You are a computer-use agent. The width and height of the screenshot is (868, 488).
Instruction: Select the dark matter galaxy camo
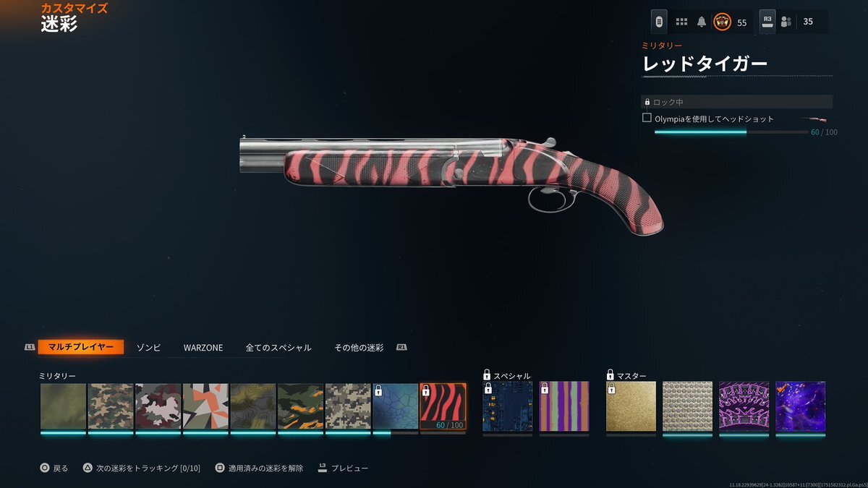800,406
